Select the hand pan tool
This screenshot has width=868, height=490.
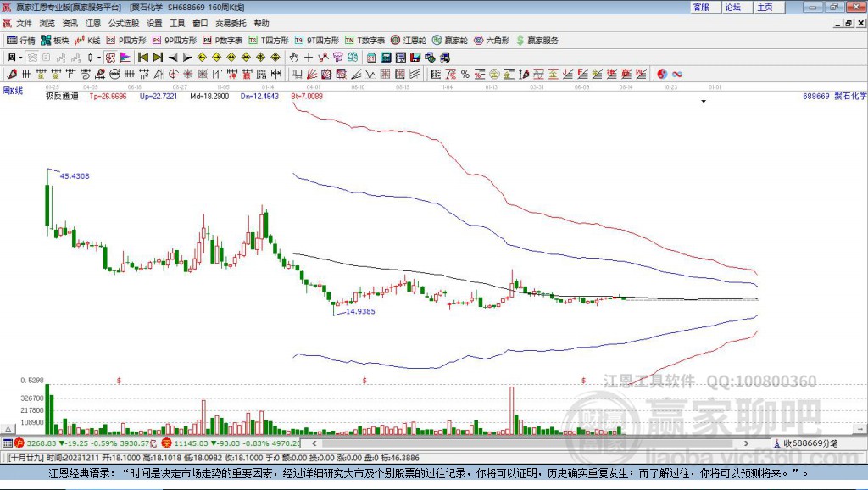click(294, 57)
